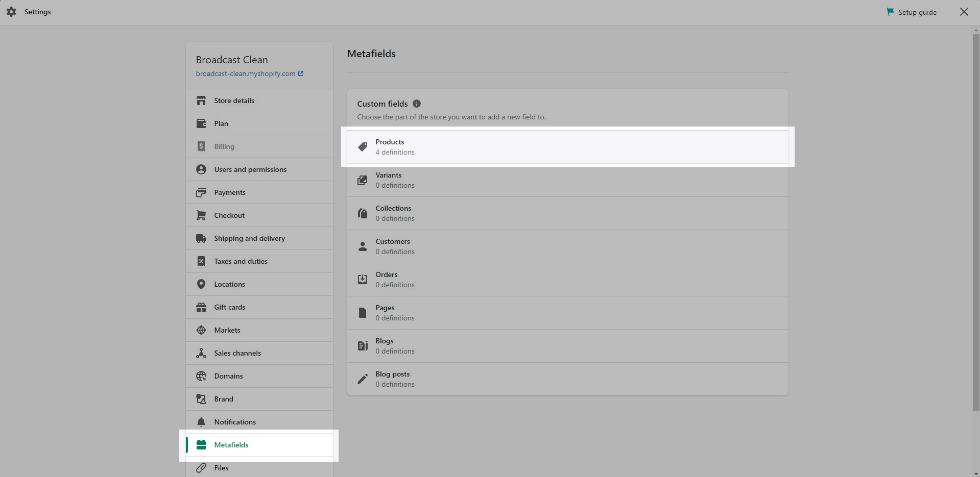Click the Collections icon in the list

coord(363,213)
